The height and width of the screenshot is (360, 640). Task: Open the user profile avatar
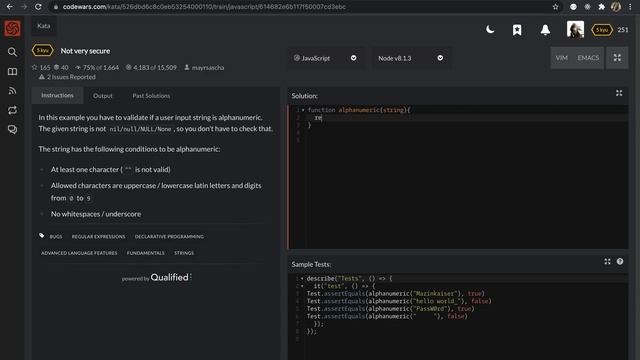(575, 29)
